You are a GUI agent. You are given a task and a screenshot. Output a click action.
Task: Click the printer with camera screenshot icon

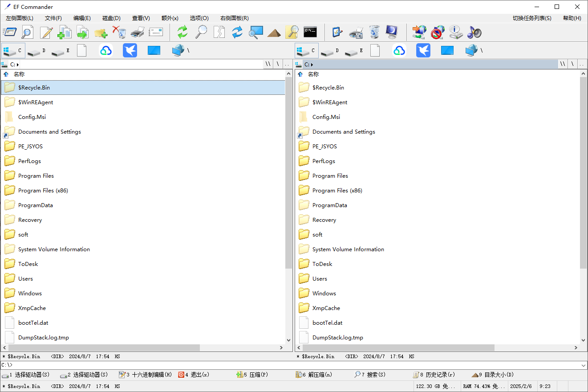pos(356,32)
